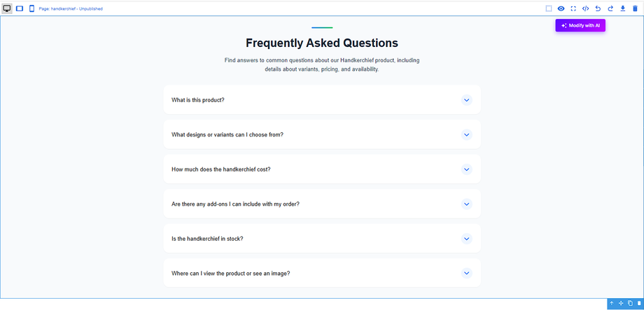Open the code view
644x310 pixels.
click(585, 8)
